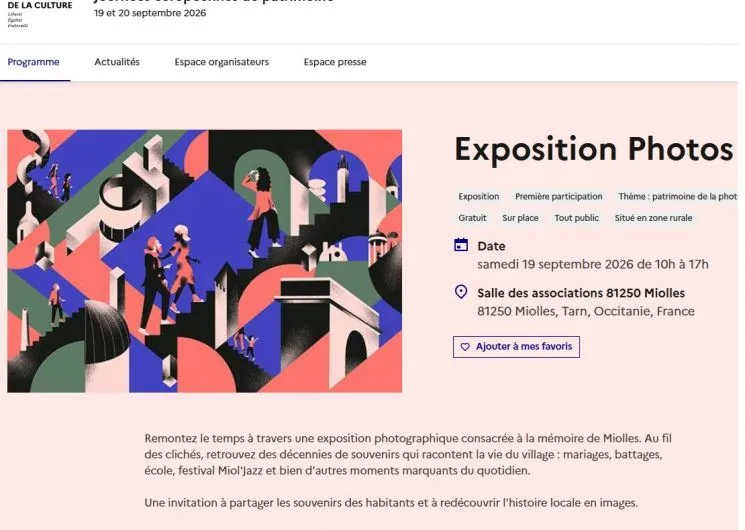Open the Programme tab
Screen dimensions: 745x530
point(34,62)
